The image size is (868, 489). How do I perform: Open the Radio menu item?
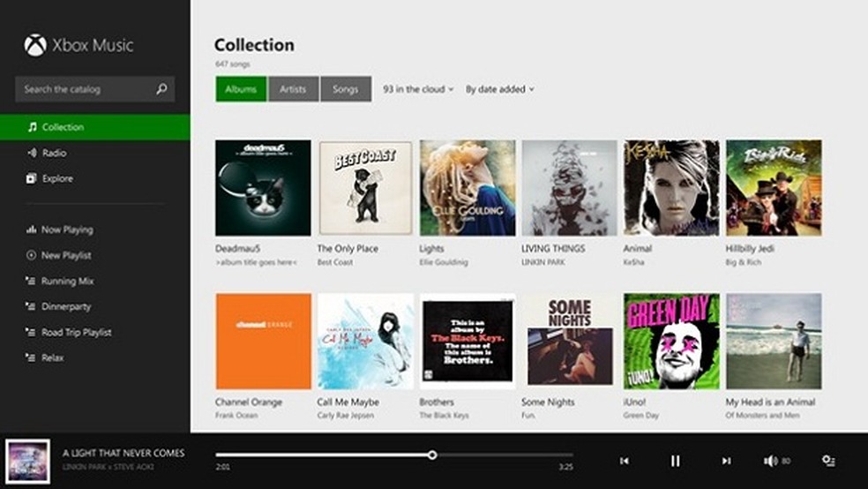(94, 153)
